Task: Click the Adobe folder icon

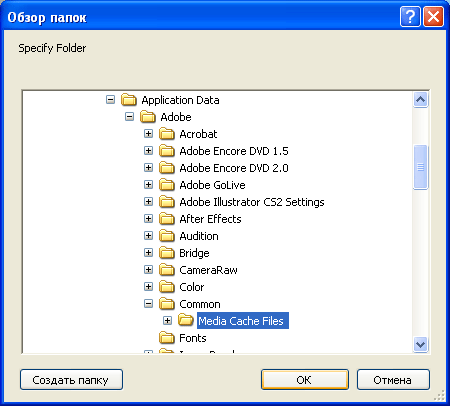Action: click(x=148, y=117)
